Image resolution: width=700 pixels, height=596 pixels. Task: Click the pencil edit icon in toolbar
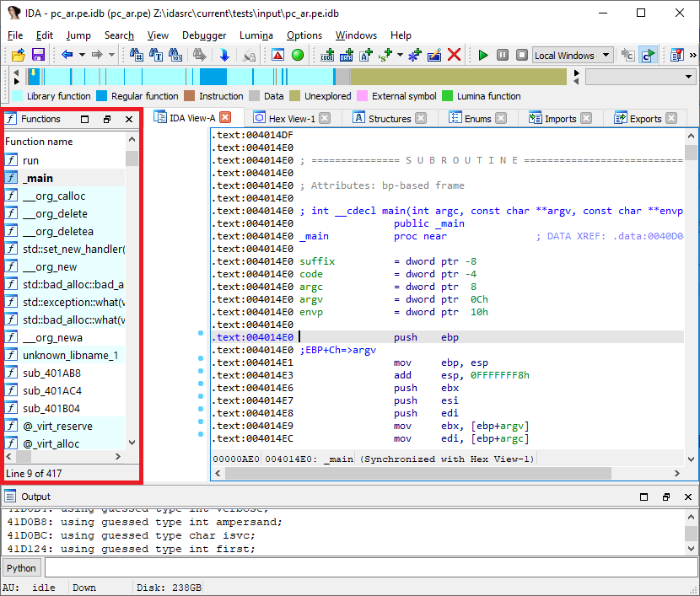pyautogui.click(x=434, y=55)
